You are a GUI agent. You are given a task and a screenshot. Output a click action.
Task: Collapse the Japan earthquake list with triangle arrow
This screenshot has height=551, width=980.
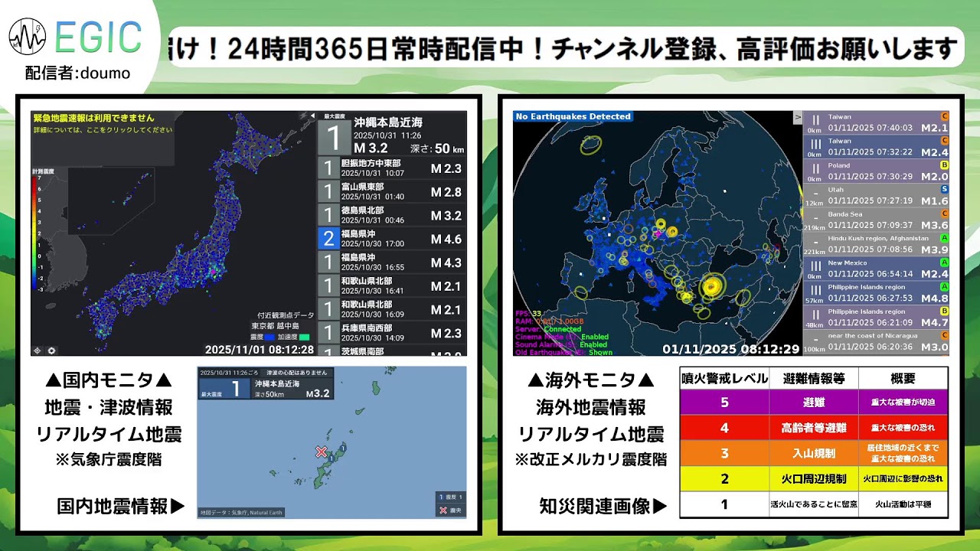(x=312, y=116)
